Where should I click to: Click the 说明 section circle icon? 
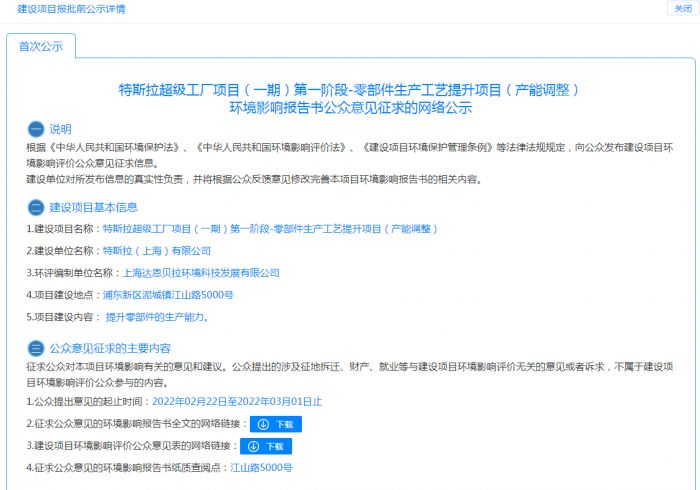pos(36,129)
